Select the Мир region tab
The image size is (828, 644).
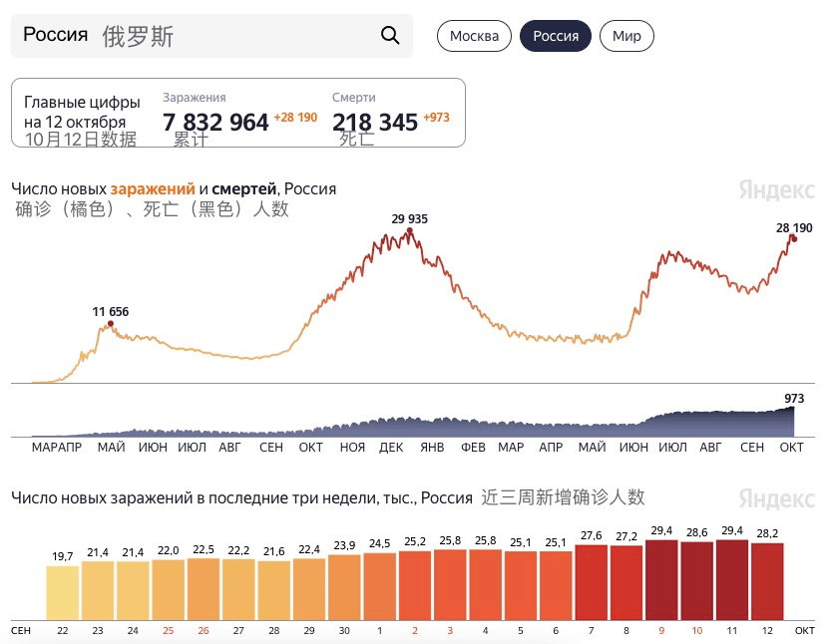(626, 36)
